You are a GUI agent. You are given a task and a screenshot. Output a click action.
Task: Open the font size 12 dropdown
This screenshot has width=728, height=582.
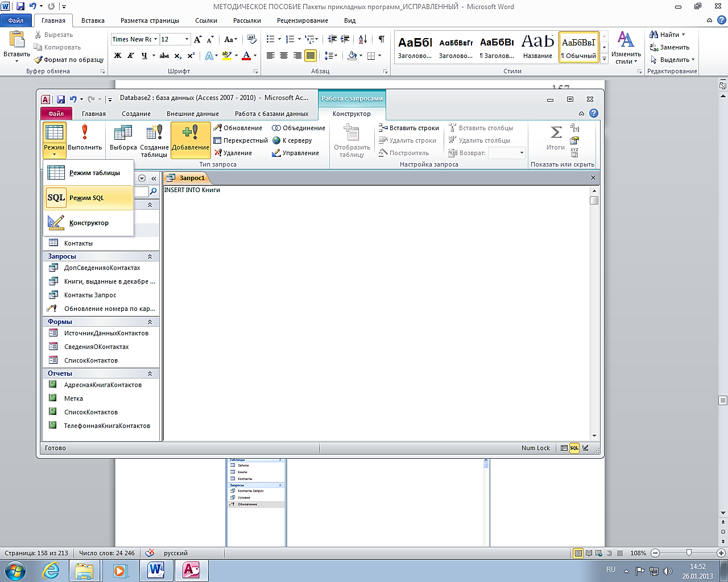[187, 39]
